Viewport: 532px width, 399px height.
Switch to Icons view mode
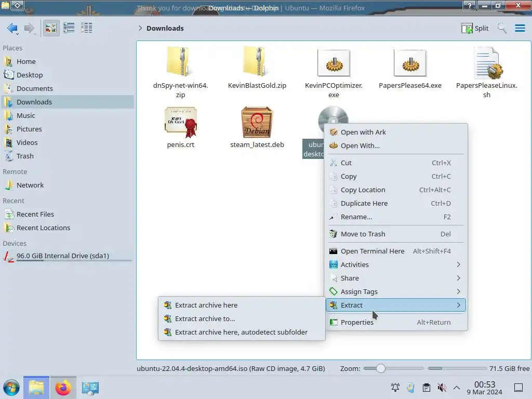tap(51, 28)
